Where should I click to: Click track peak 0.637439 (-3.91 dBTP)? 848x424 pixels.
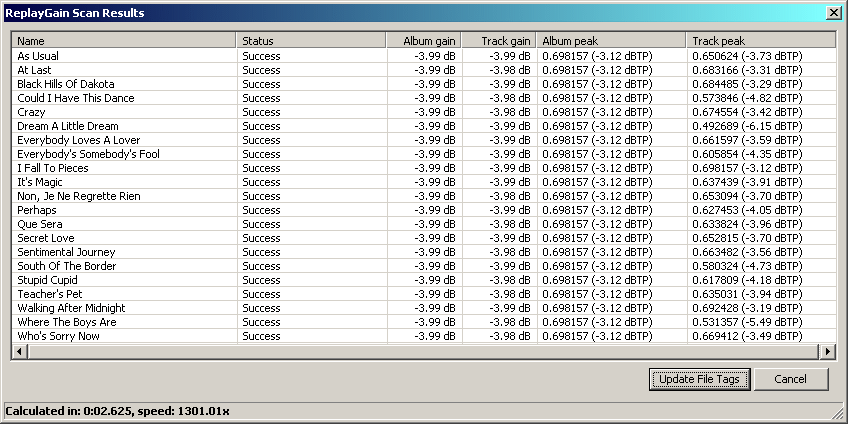(x=747, y=182)
